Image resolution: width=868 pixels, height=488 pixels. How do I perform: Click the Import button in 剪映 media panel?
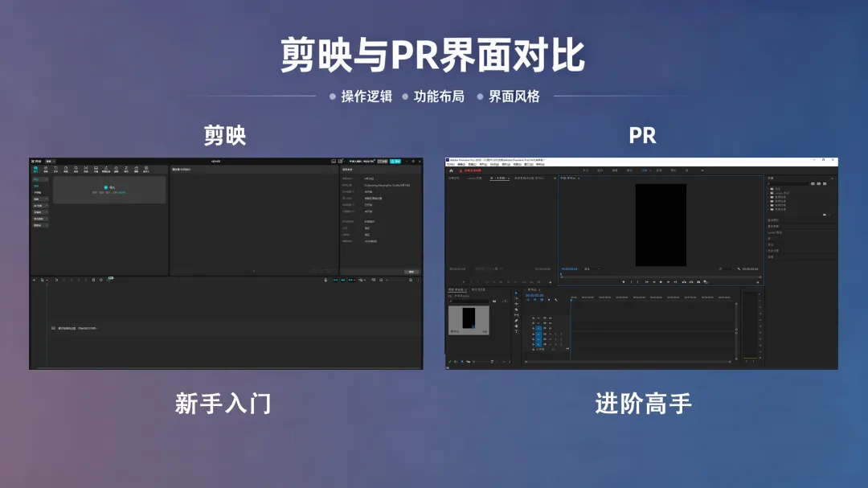[109, 188]
